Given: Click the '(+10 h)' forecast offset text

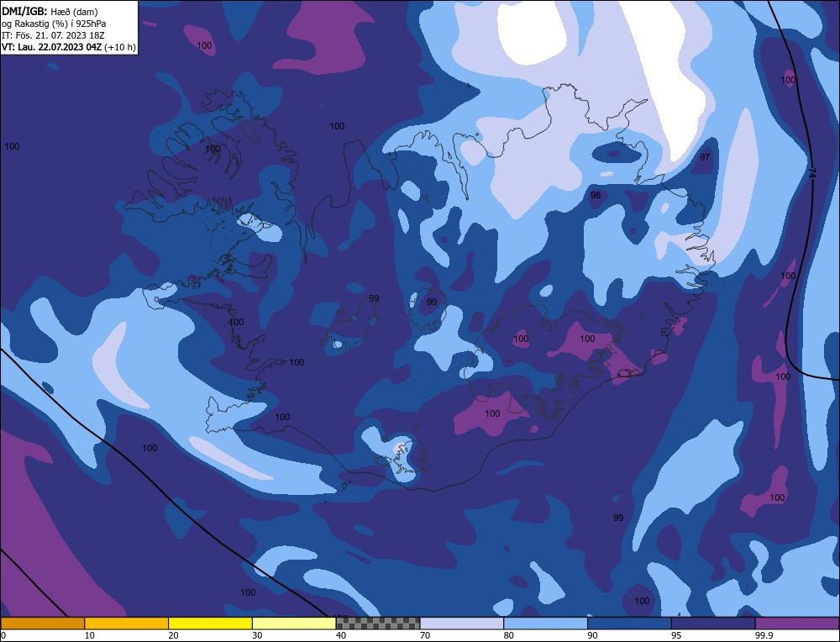Looking at the screenshot, I should coord(119,47).
